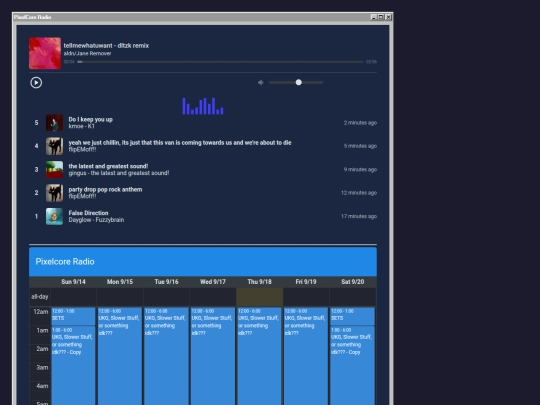
Task: Seek along the track progress bar
Action: pos(220,62)
